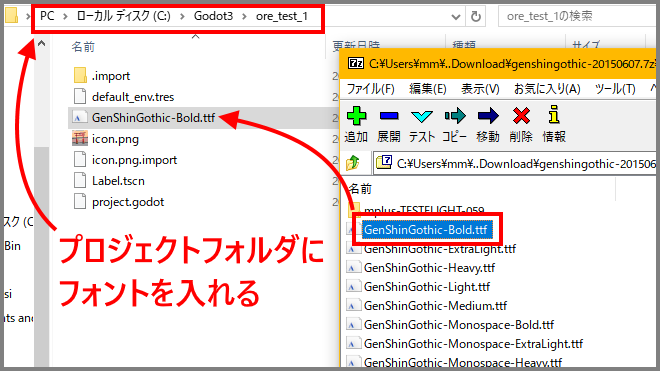Select GenShinGothic-Monospace-ExtraLight.ttf in 7-Zip
The height and width of the screenshot is (371, 660).
pyautogui.click(x=473, y=344)
